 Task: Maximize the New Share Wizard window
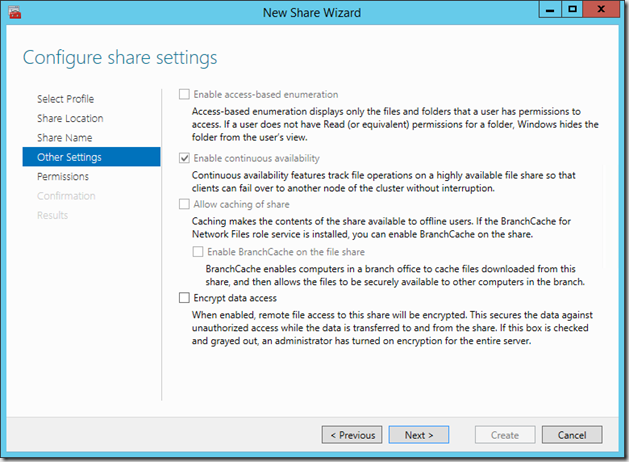572,9
